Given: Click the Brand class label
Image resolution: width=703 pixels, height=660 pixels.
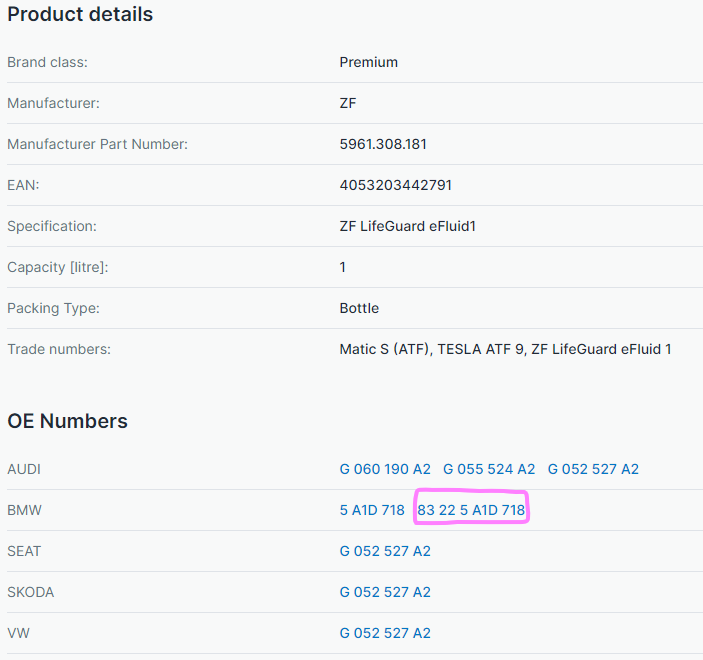Looking at the screenshot, I should [48, 62].
